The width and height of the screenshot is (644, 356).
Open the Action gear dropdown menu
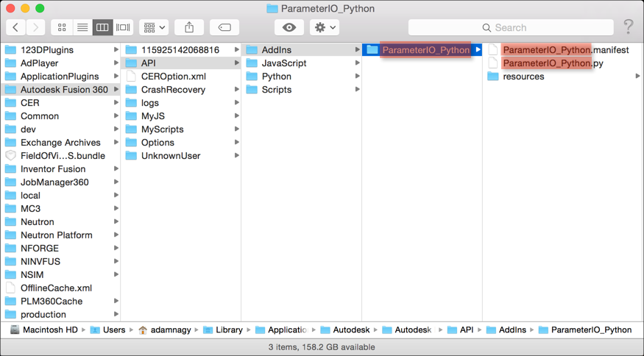pyautogui.click(x=325, y=27)
